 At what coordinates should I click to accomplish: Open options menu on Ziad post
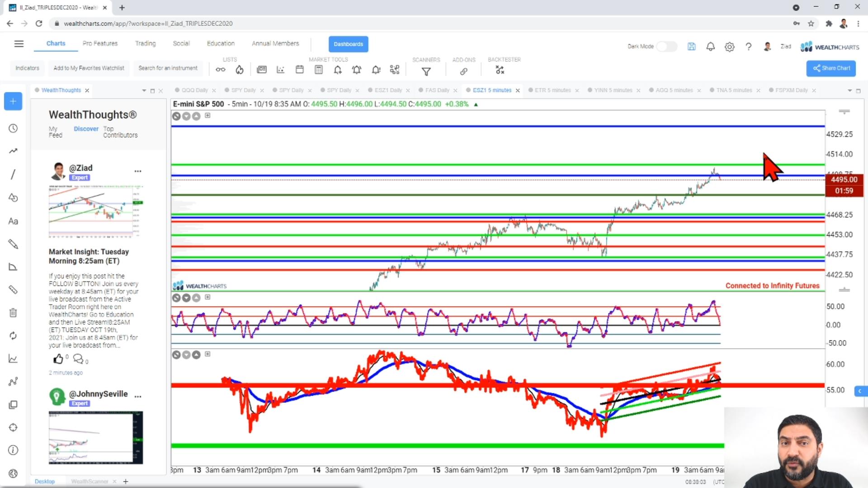pos(138,171)
